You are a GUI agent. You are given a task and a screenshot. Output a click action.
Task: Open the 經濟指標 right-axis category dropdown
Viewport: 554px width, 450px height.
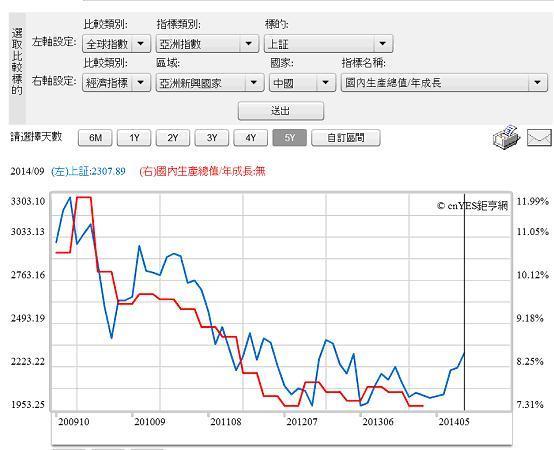tap(117, 83)
